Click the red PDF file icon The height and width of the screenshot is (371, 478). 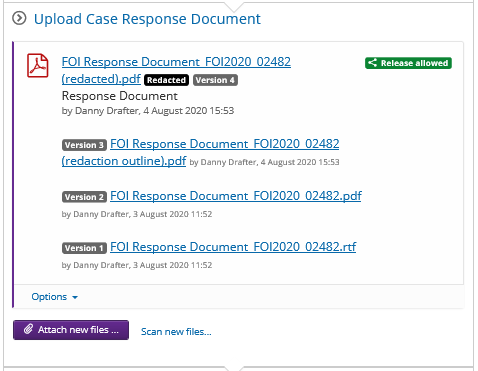[x=38, y=65]
